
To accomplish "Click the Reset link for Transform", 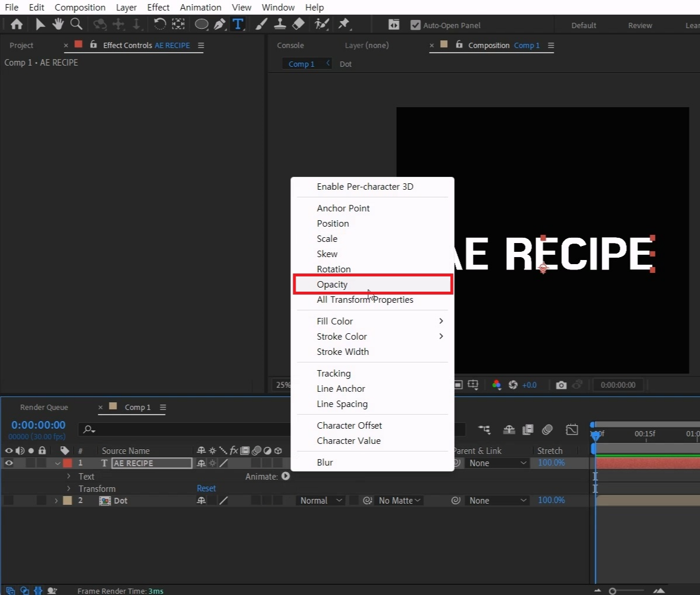I will pos(206,488).
